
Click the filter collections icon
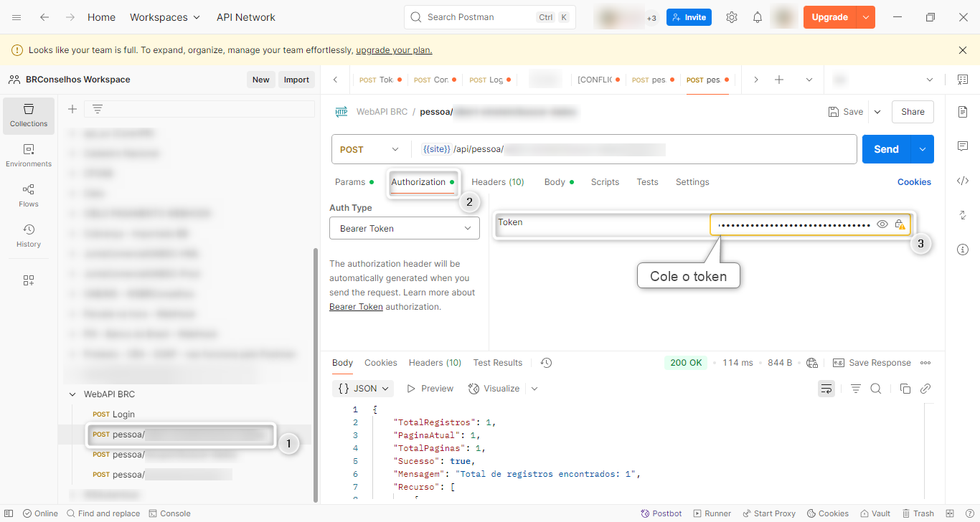pyautogui.click(x=98, y=109)
